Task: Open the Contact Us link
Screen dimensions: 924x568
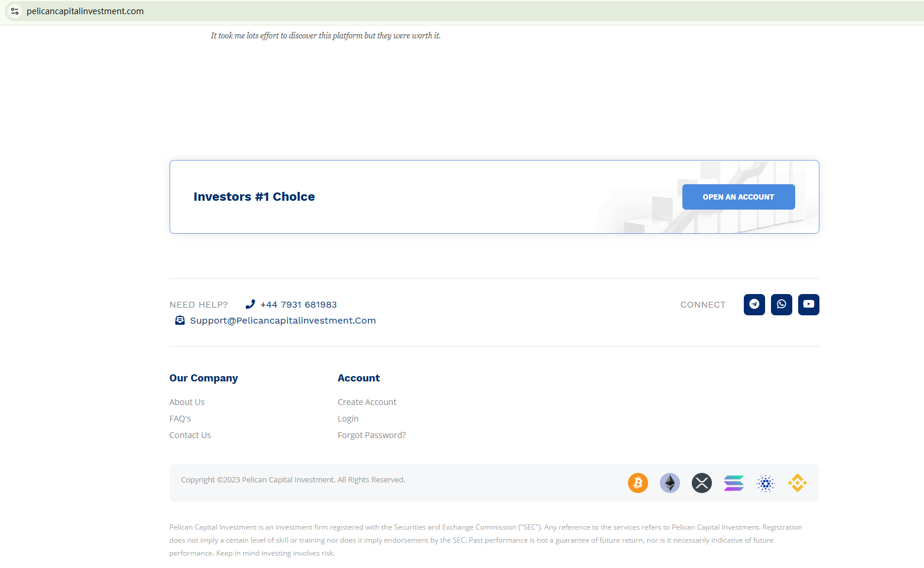Action: [190, 435]
